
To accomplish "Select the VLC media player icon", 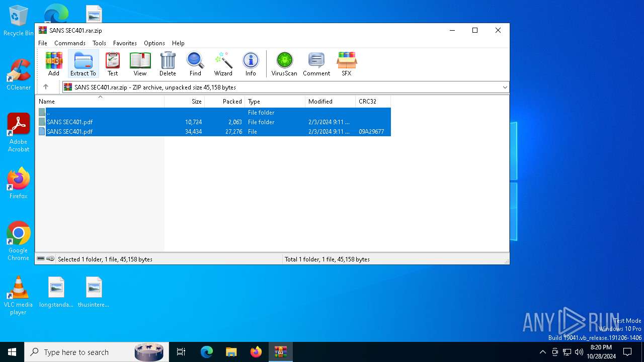I will (x=19, y=296).
